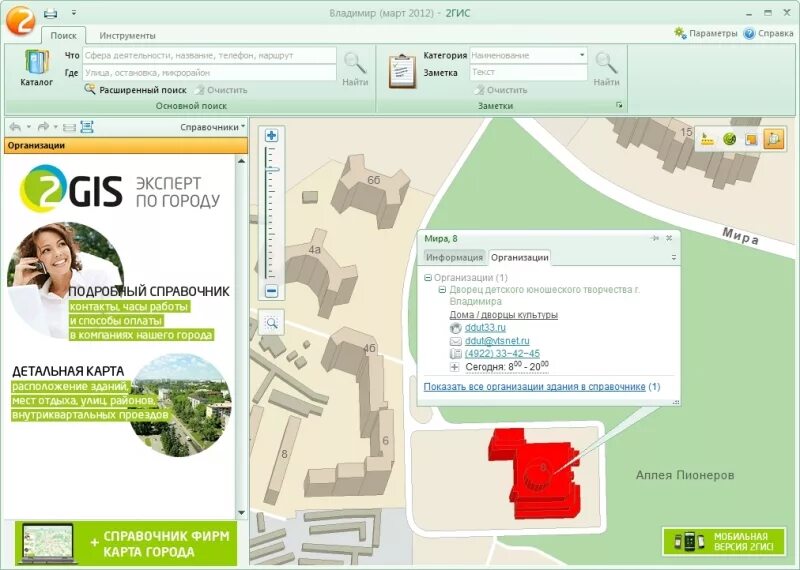The image size is (800, 570).
Task: Open the back history dropdown arrow
Action: pos(29,127)
